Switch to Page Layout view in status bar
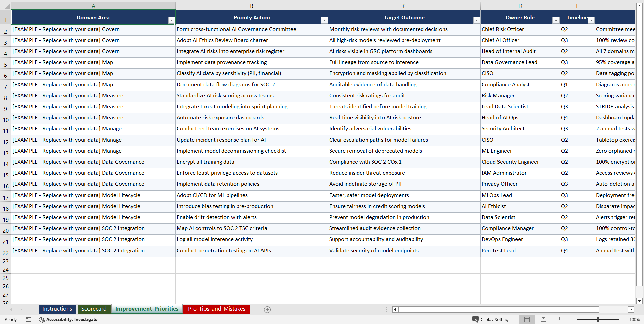The height and width of the screenshot is (324, 644). pyautogui.click(x=543, y=319)
